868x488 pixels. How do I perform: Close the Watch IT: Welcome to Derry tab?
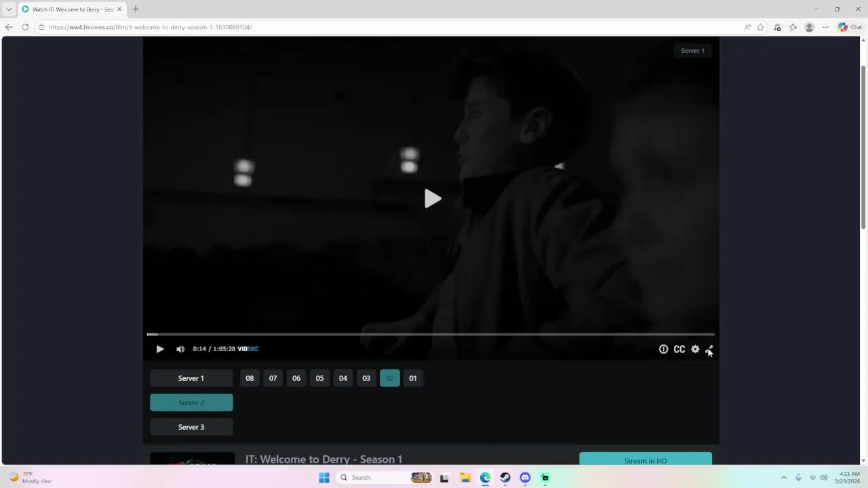[119, 9]
